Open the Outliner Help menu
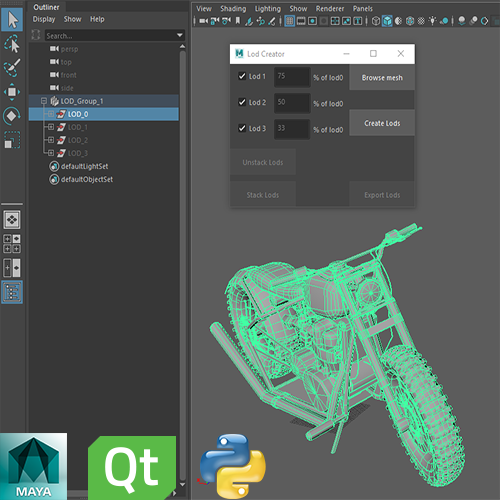 point(97,19)
